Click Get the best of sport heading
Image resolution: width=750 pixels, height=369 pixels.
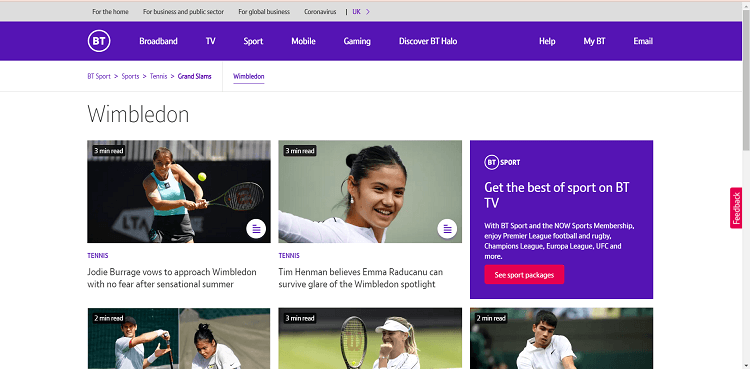(557, 195)
